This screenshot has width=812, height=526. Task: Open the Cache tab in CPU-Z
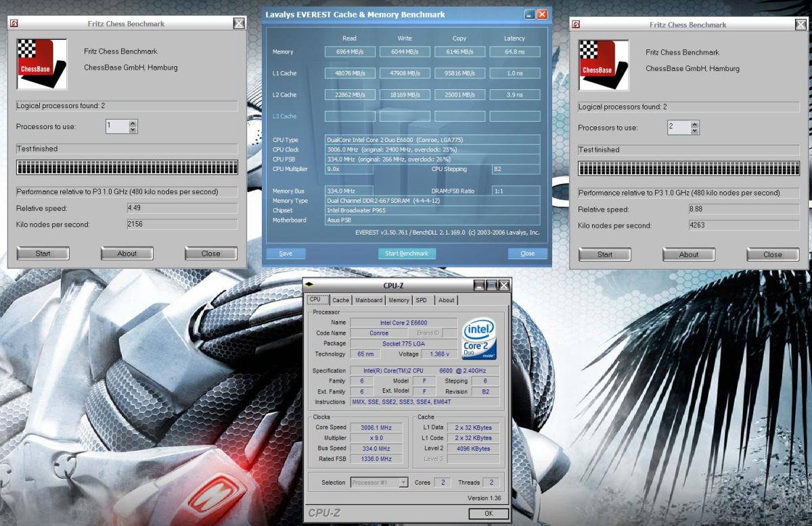click(341, 300)
